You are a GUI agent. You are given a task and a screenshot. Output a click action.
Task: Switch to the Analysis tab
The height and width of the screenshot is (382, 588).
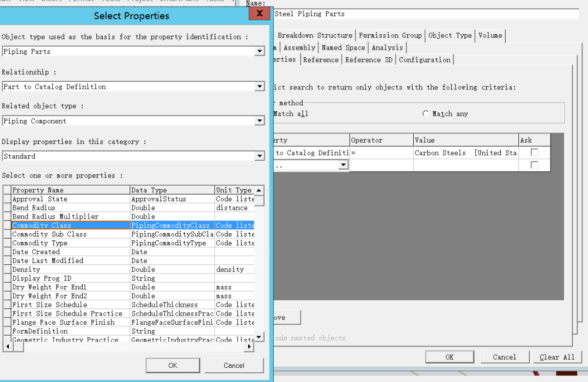(387, 47)
